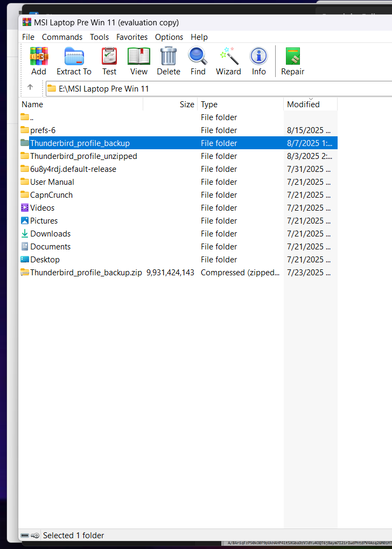Sort by Modified column header
This screenshot has height=549, width=392.
point(303,105)
